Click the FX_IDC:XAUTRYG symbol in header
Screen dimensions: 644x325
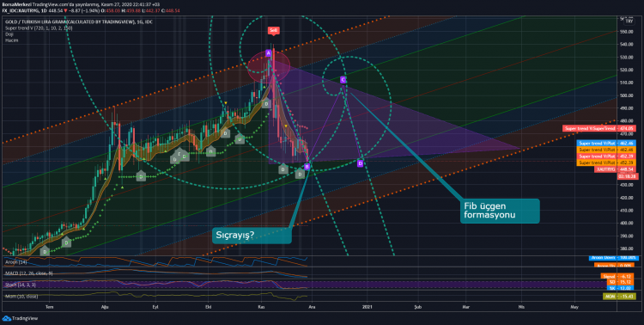[x=20, y=10]
